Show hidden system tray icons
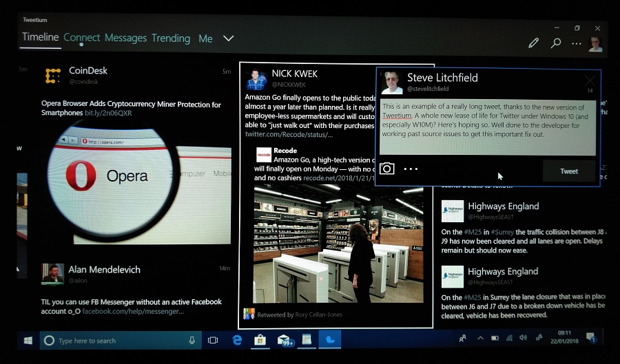Image resolution: width=620 pixels, height=364 pixels. [x=480, y=339]
